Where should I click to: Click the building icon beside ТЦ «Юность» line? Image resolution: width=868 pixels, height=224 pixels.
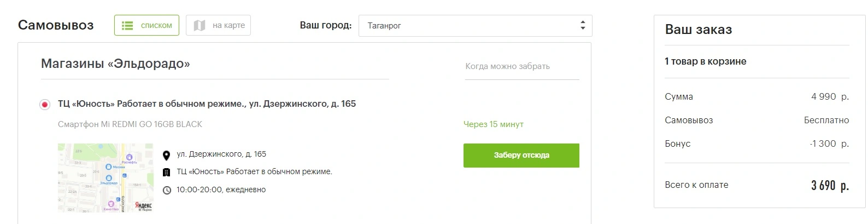point(167,173)
